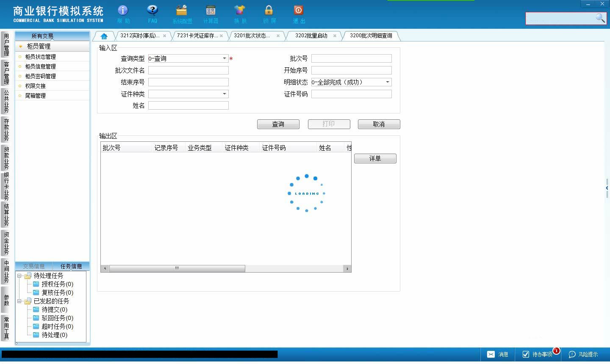Select the 3200批次明细查询 tab
Image resolution: width=610 pixels, height=364 pixels.
point(371,36)
